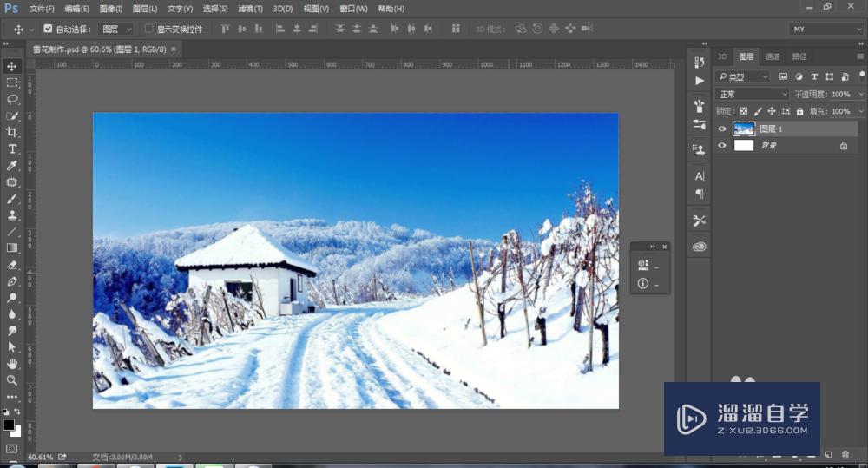The image size is (868, 468).
Task: Open the 不透明度 opacity dropdown arrow
Action: tap(861, 94)
